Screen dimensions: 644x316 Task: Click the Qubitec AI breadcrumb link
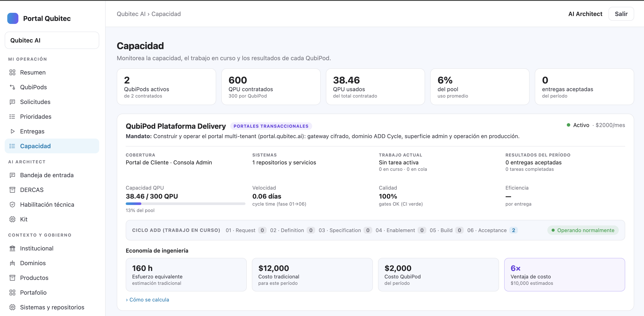pos(131,14)
